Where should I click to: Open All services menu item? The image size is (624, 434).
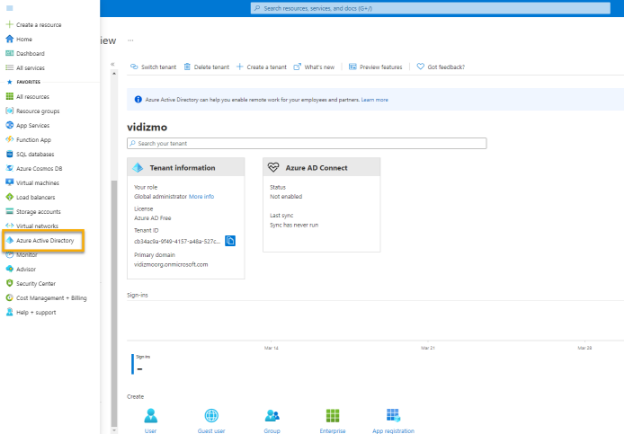coord(31,67)
